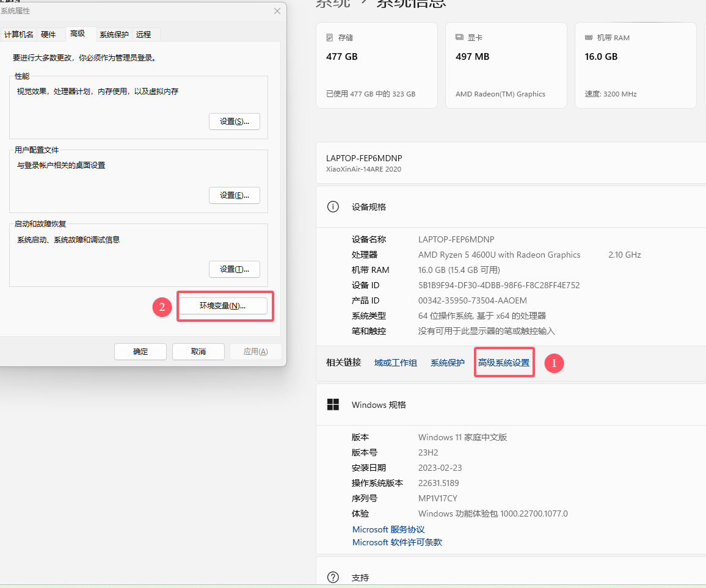Click the memory icon beside 机带 RAM
The width and height of the screenshot is (706, 588).
click(589, 37)
